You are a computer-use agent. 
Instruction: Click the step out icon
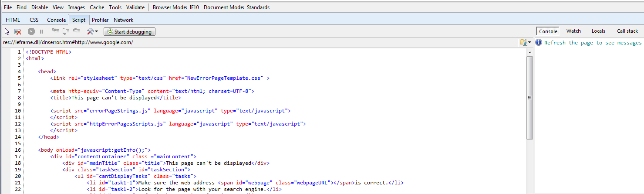point(77,31)
